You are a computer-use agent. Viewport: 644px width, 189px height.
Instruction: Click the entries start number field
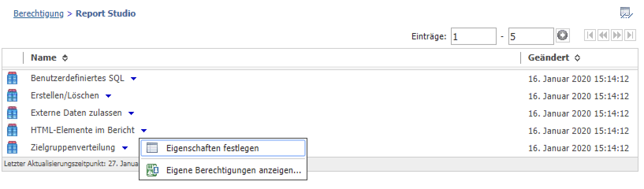pos(473,37)
